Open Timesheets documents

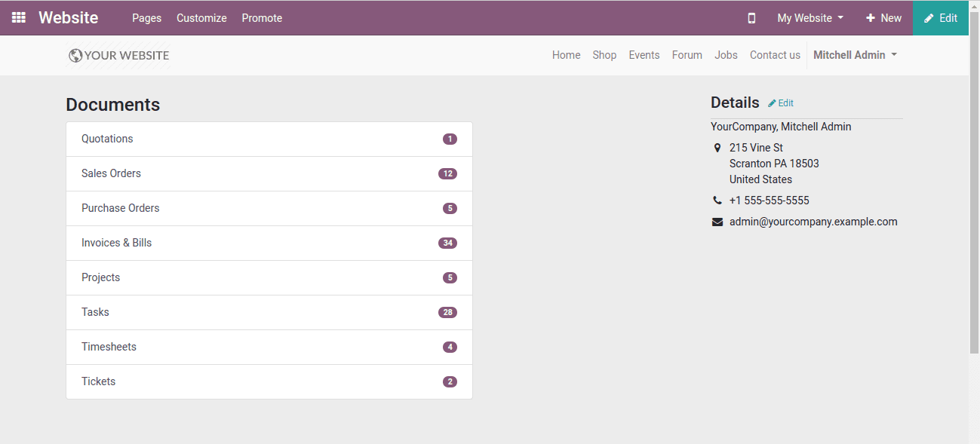(x=269, y=348)
